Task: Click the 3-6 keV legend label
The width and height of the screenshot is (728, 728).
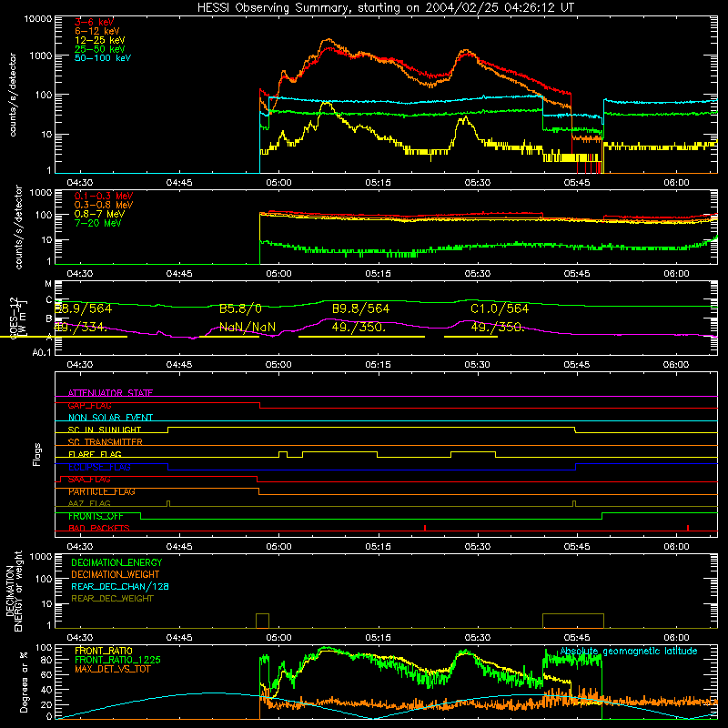Action: coord(95,22)
